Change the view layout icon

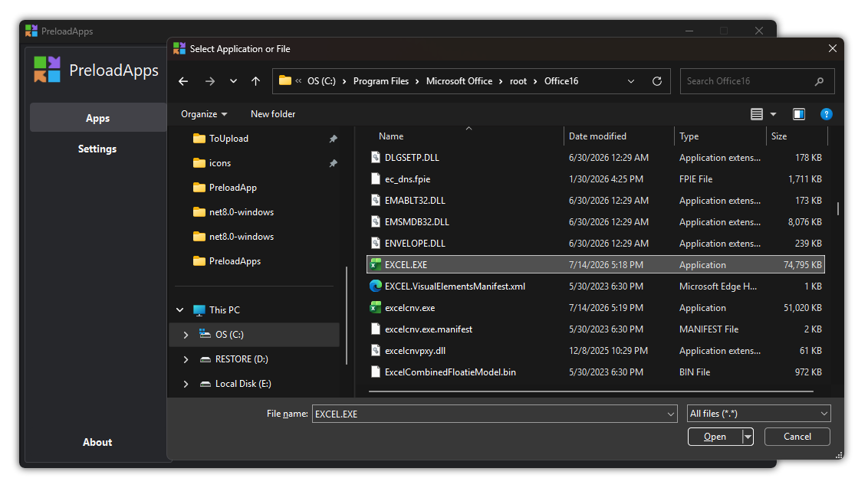click(757, 114)
